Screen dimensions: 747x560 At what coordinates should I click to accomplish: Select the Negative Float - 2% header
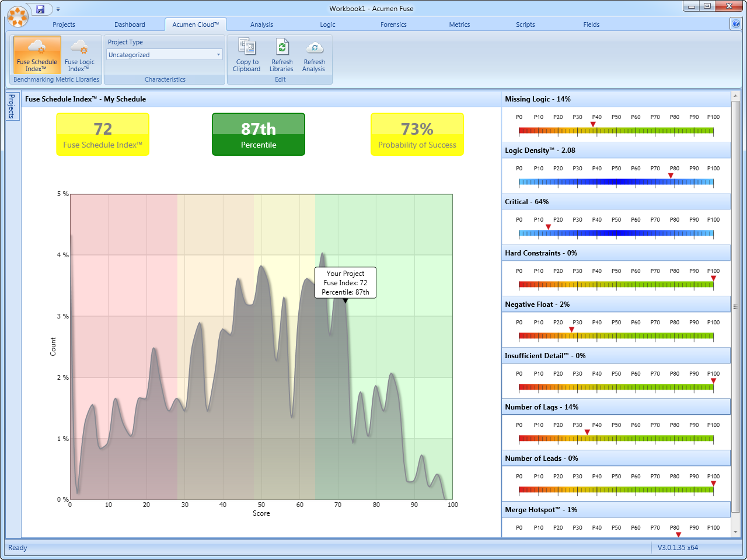pyautogui.click(x=616, y=304)
